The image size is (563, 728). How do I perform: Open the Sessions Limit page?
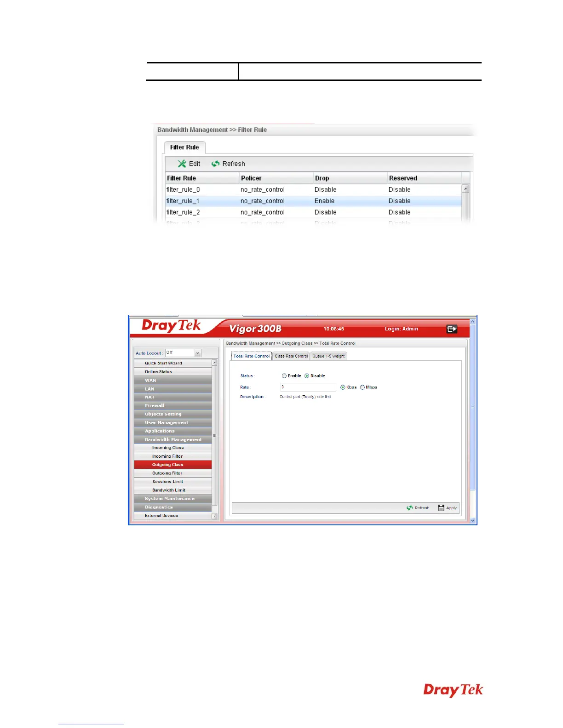(x=173, y=482)
